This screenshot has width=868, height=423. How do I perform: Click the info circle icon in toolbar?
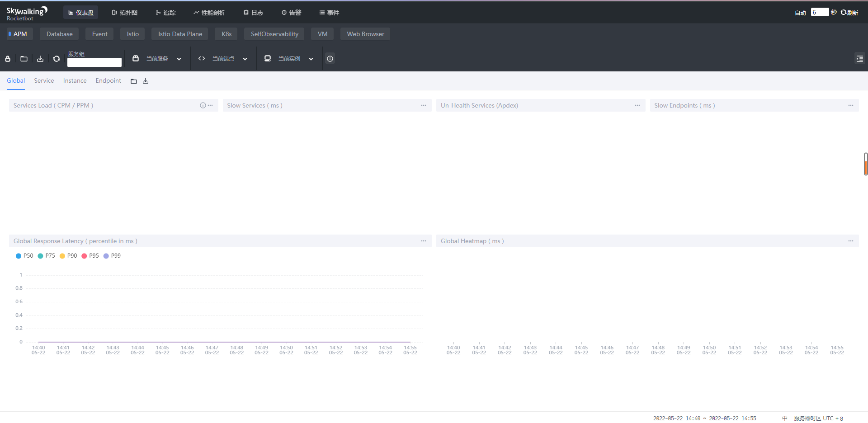click(330, 59)
